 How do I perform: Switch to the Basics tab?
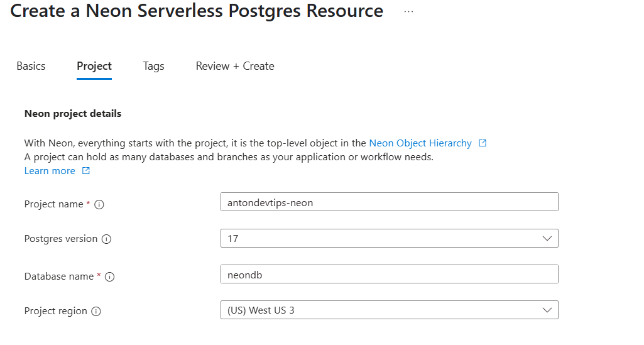pyautogui.click(x=31, y=66)
